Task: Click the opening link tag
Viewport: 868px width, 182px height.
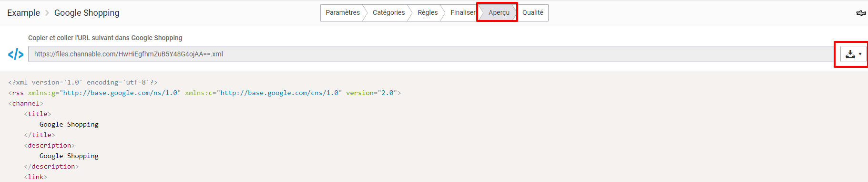Action: pos(36,177)
